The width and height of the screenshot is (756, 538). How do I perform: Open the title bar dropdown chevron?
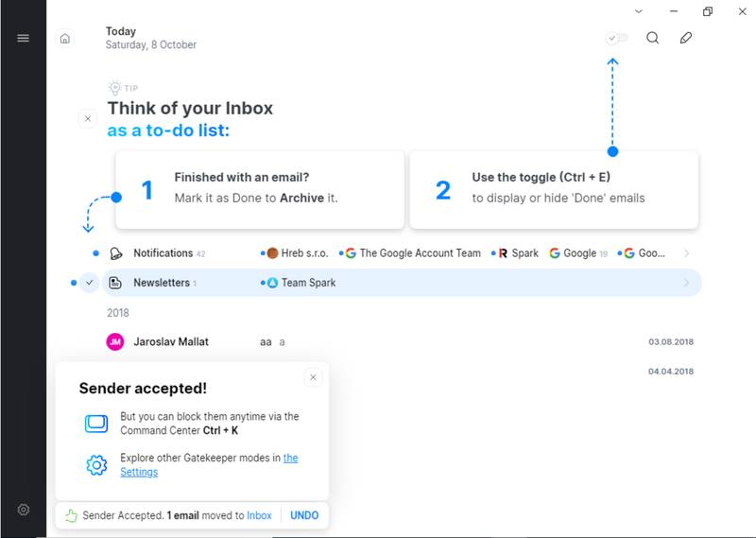pyautogui.click(x=639, y=11)
